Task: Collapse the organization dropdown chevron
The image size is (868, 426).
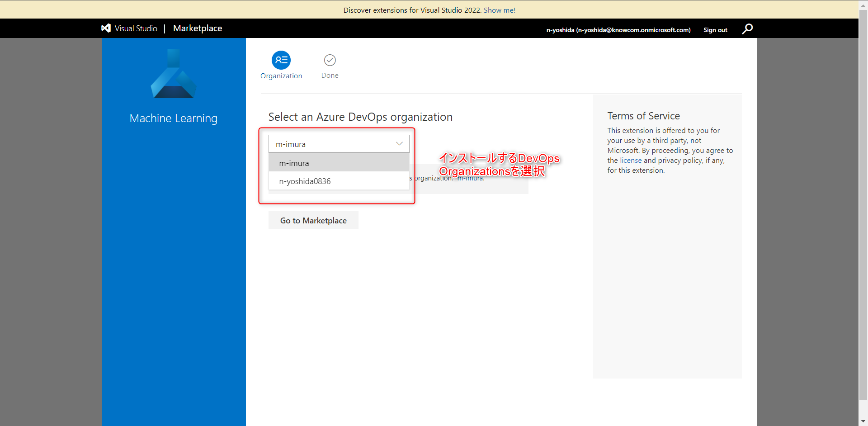Action: coord(399,144)
